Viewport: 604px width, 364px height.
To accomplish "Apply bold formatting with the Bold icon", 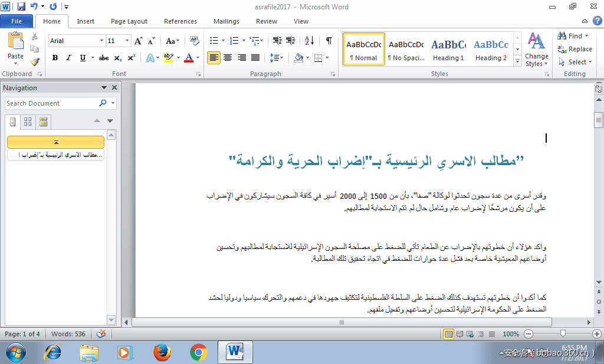I will pyautogui.click(x=54, y=58).
